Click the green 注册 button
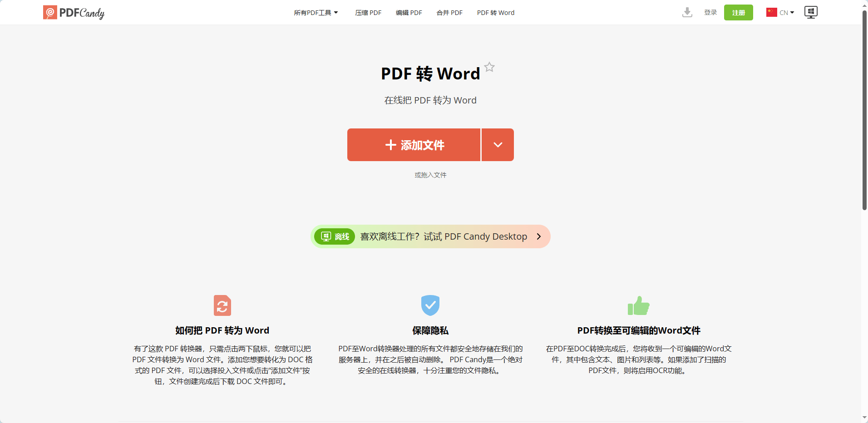This screenshot has height=423, width=868. tap(738, 12)
